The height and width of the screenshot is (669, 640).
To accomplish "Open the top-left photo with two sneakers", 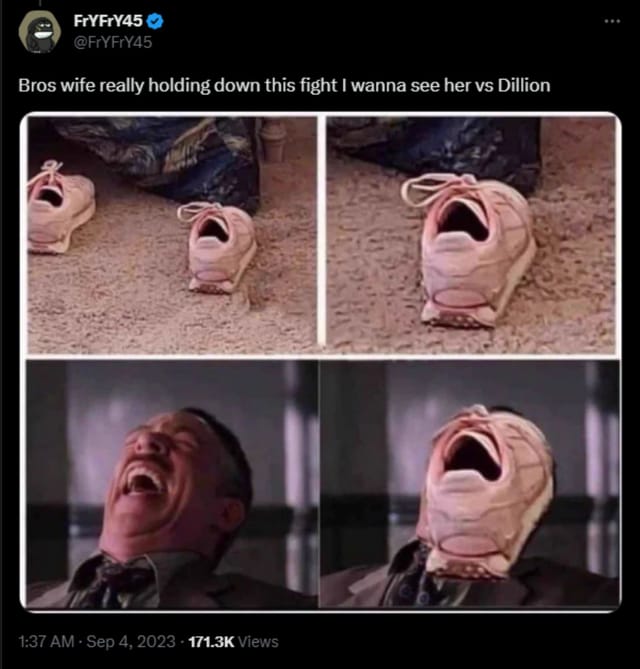I will point(172,234).
